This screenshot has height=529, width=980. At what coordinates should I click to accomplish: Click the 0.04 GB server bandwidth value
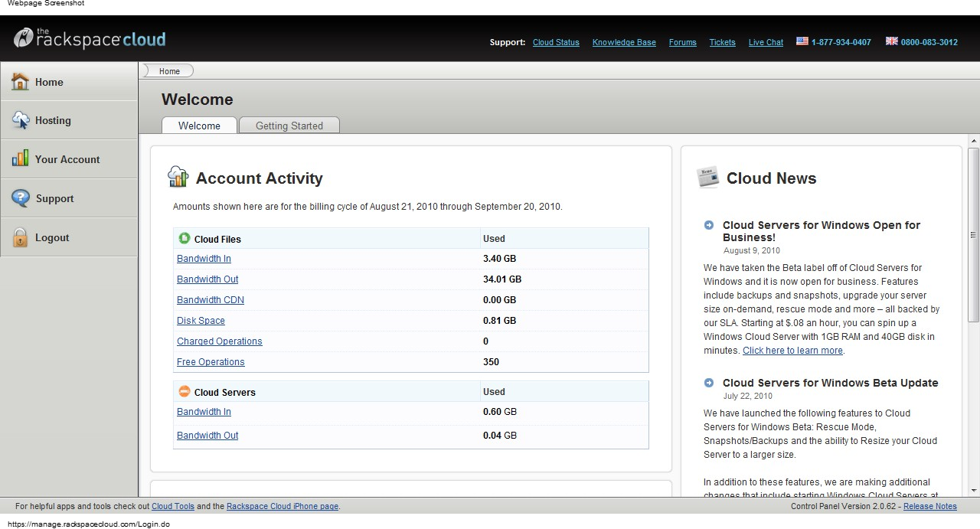(500, 436)
